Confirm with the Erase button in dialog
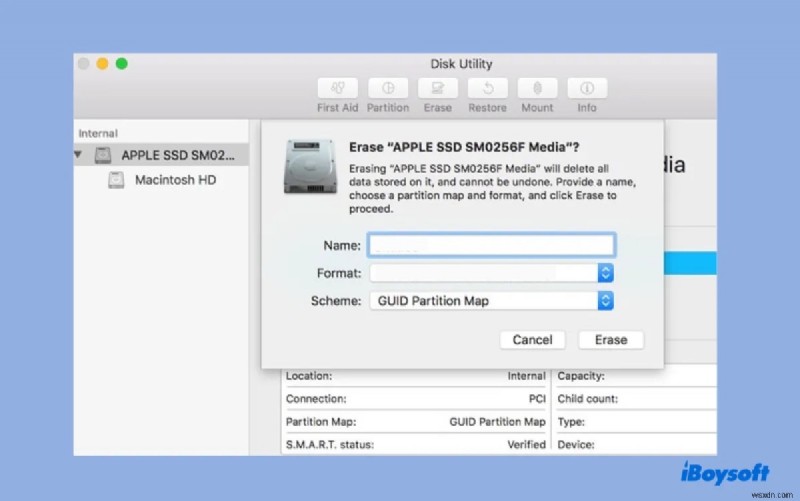 611,340
